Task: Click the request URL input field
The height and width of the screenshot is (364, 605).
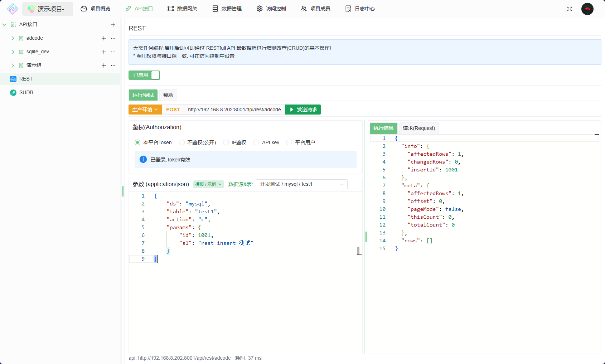Action: click(234, 110)
